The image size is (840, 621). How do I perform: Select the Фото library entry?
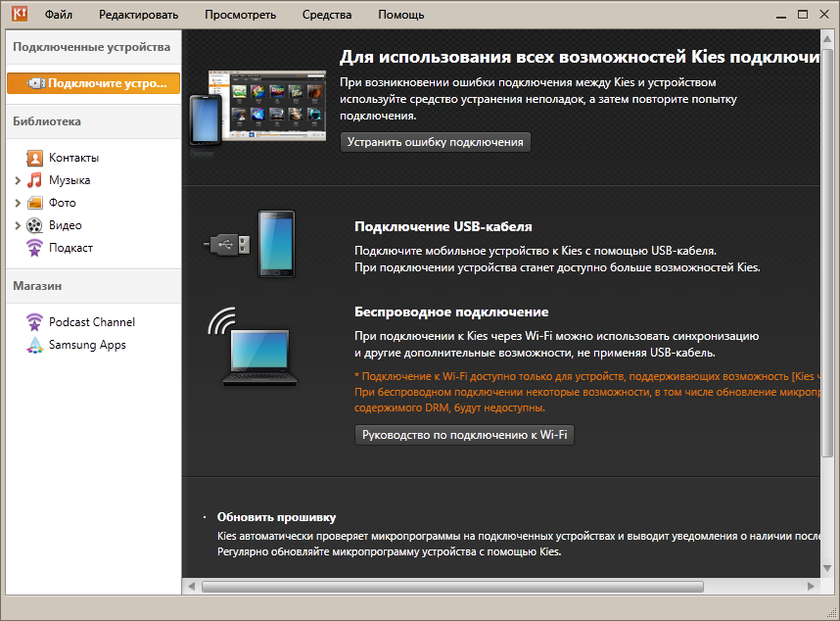point(62,203)
